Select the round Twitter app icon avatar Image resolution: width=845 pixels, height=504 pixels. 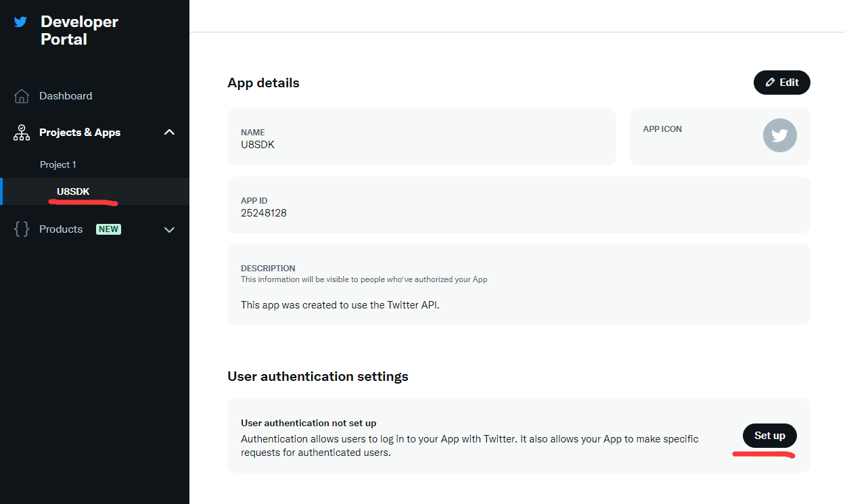click(x=779, y=135)
